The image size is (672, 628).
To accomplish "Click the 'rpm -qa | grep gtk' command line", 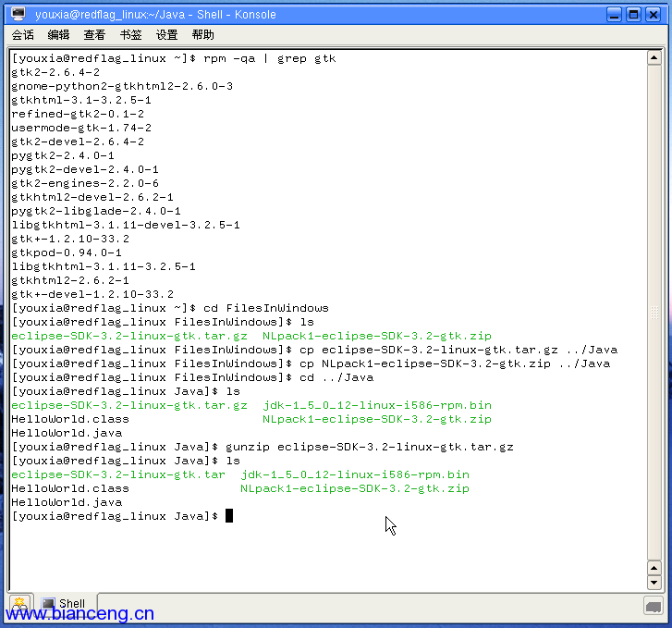I will pos(174,58).
